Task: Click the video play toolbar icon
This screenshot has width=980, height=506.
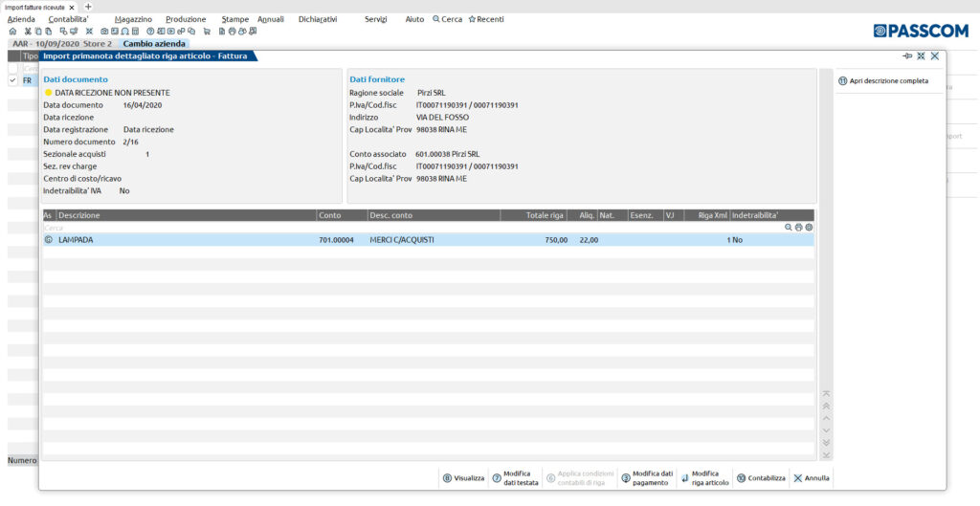Action: [x=170, y=32]
